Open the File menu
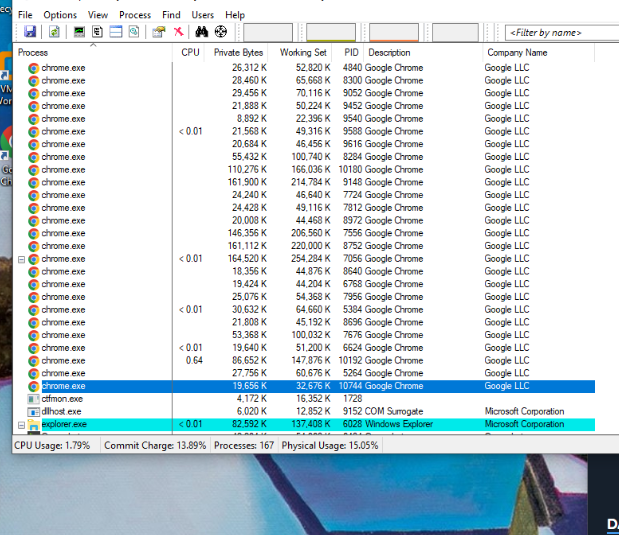The height and width of the screenshot is (535, 619). 25,15
